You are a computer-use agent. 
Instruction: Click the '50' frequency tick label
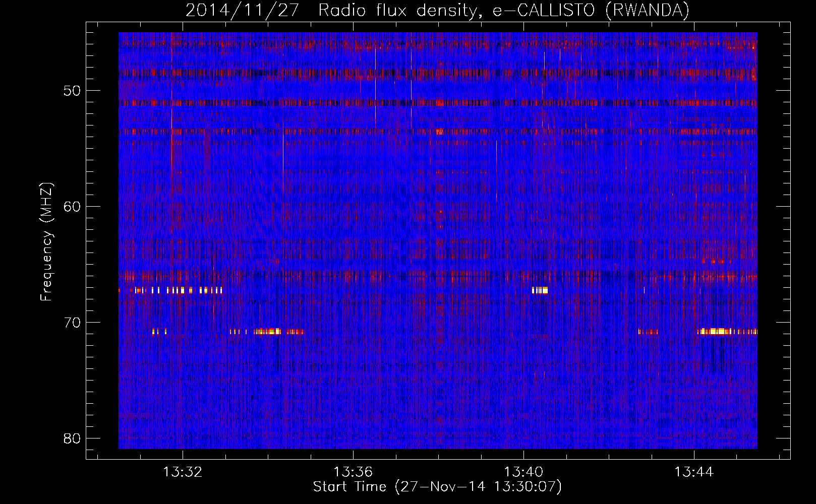(x=72, y=91)
